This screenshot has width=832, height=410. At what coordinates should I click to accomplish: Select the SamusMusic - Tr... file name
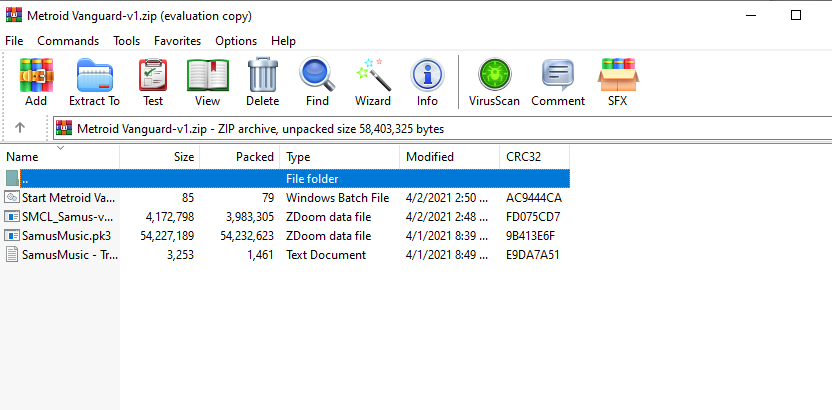(70, 255)
